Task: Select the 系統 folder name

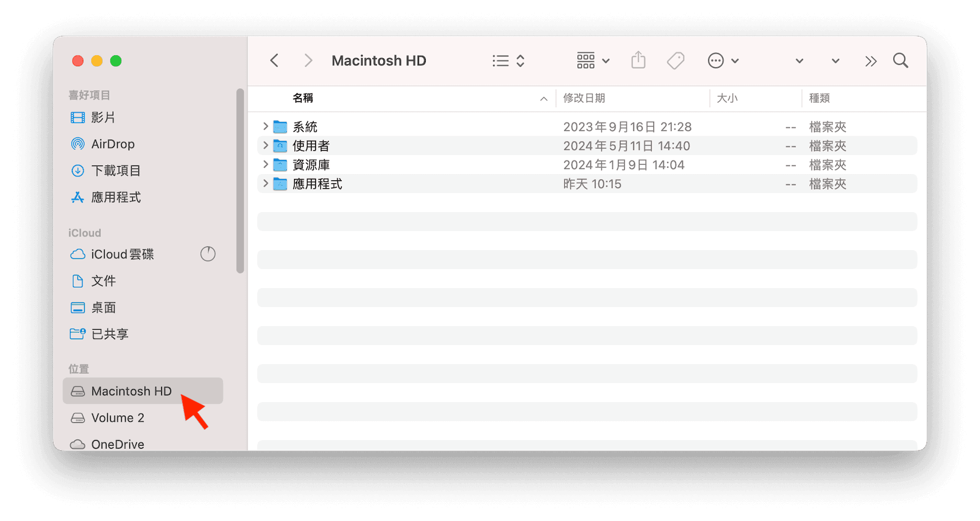Action: coord(305,127)
